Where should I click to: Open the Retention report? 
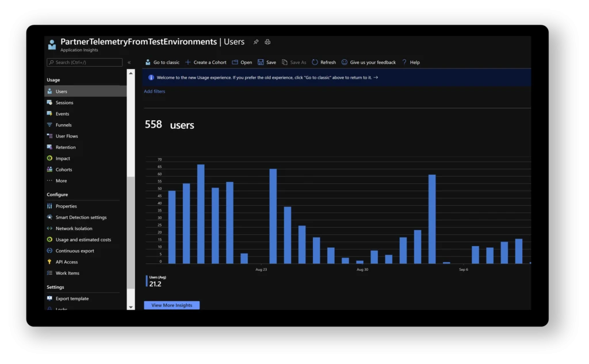pyautogui.click(x=65, y=147)
